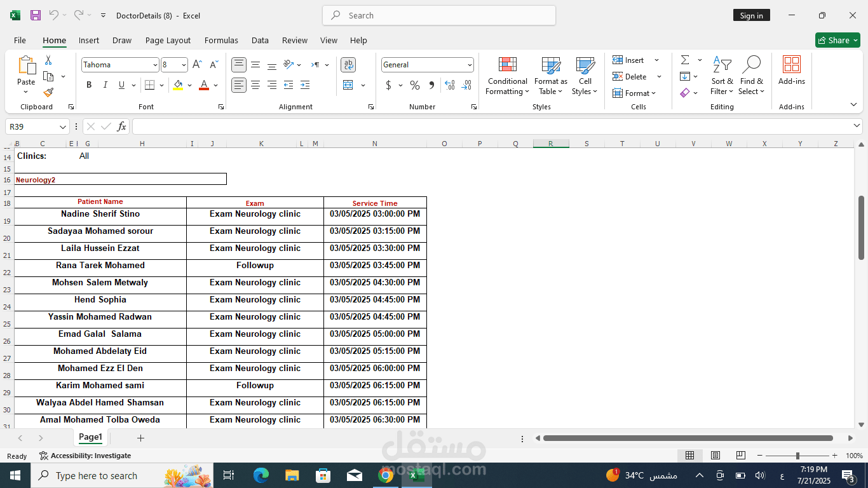Viewport: 868px width, 488px height.
Task: Open the Review menu tab
Action: click(295, 40)
